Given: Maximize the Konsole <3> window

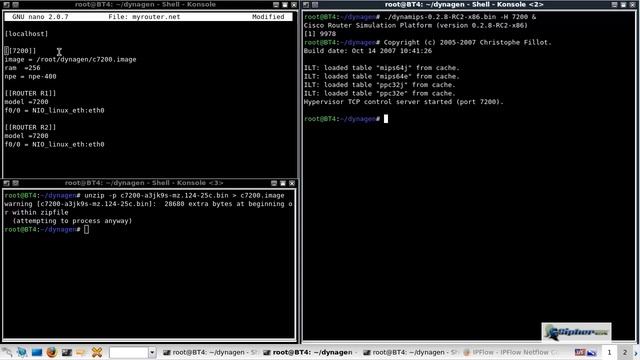Looking at the screenshot, I should point(283,183).
